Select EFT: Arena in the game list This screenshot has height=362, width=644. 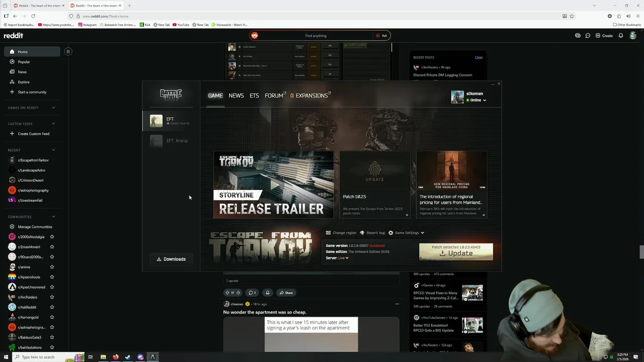(171, 141)
